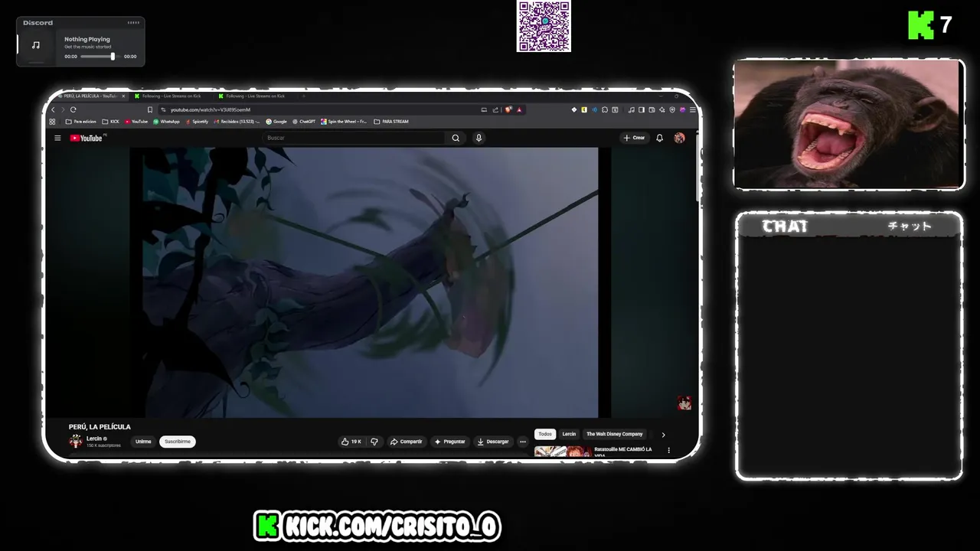Screen dimensions: 980x551
Task: Switch to first Following - Live Streams on Kick tab
Action: (x=171, y=96)
